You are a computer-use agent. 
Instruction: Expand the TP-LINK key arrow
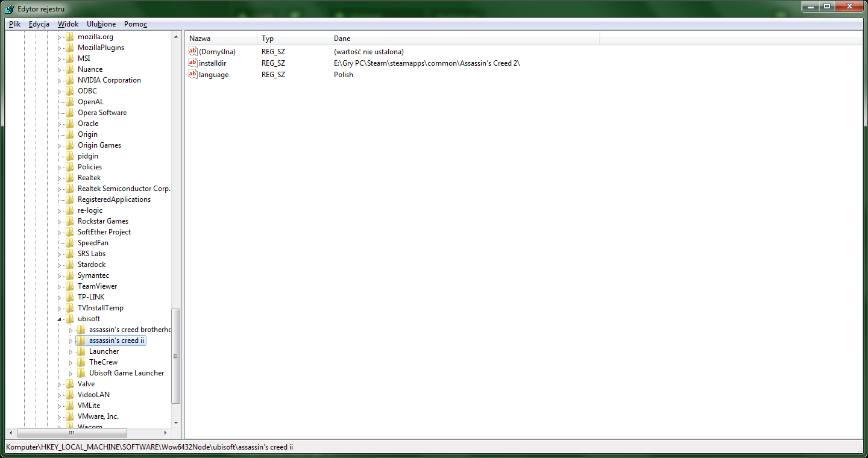60,297
